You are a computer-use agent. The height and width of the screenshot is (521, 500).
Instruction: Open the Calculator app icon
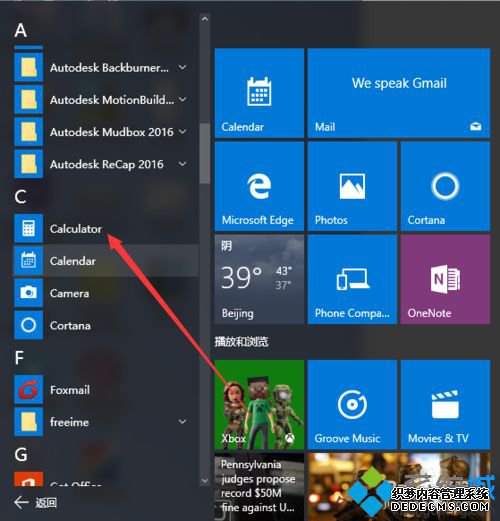pyautogui.click(x=29, y=228)
